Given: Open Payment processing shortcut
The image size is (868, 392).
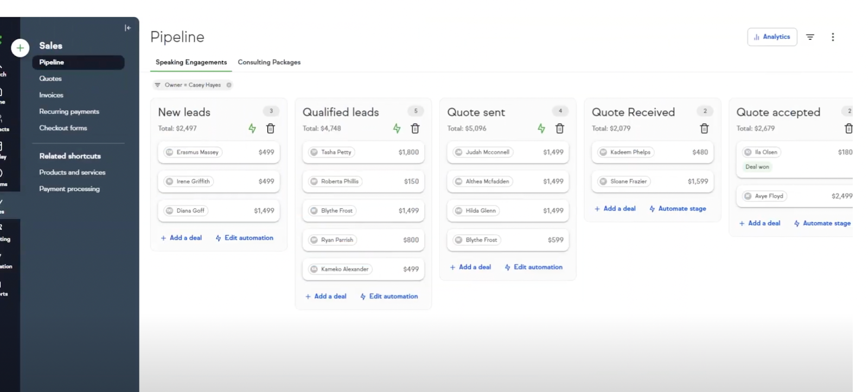Looking at the screenshot, I should (69, 189).
